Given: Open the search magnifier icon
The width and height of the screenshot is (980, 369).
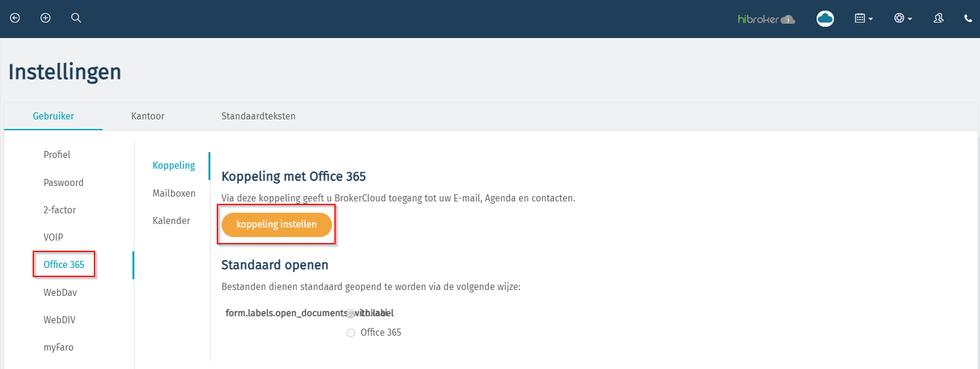Looking at the screenshot, I should [76, 18].
